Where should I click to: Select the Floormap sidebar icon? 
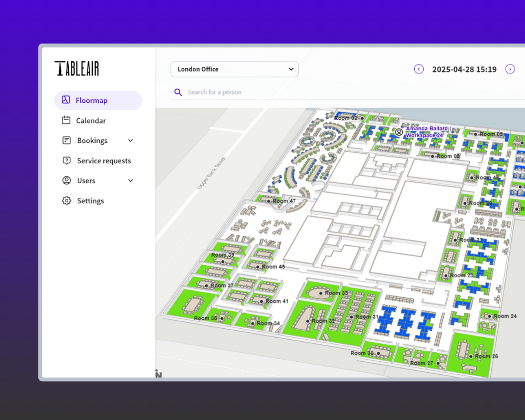[x=66, y=100]
